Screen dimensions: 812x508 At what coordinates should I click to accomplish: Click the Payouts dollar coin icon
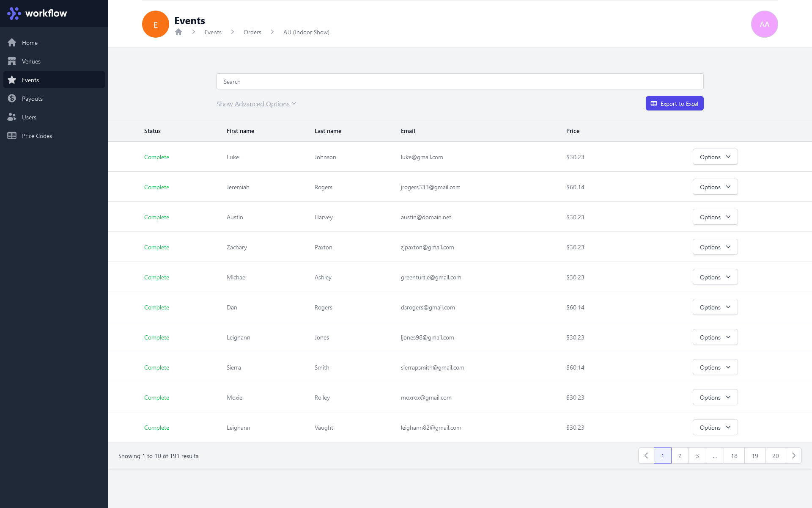click(12, 99)
